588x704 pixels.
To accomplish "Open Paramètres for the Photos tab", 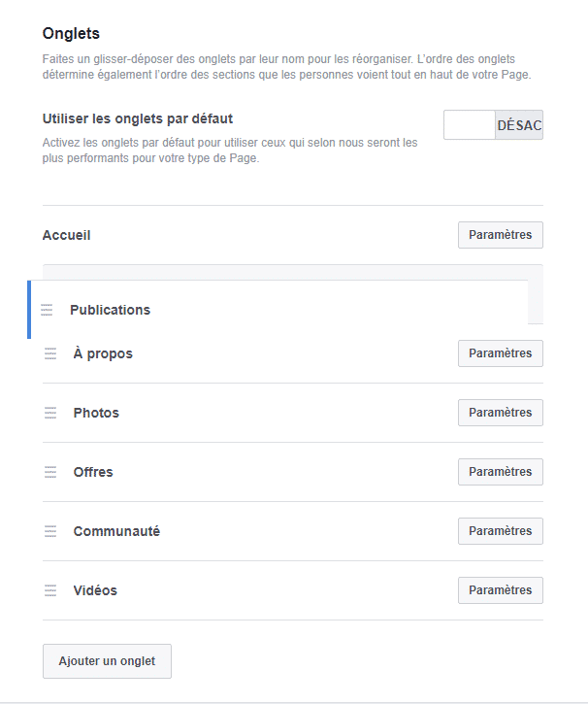I will [500, 413].
